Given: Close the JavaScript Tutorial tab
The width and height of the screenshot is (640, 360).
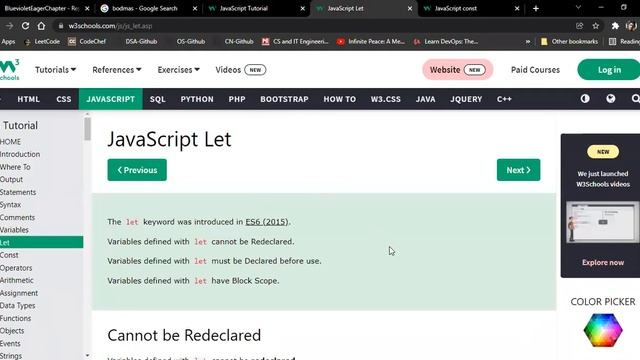Looking at the screenshot, I should [302, 8].
